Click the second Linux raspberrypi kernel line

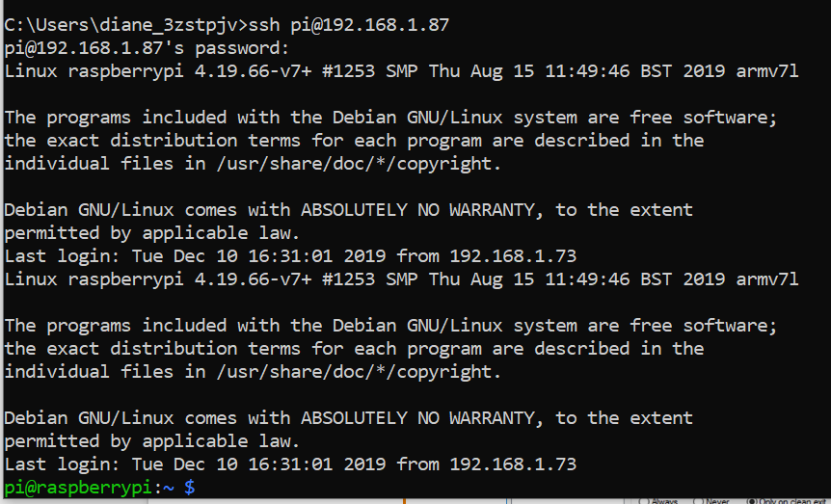(x=401, y=279)
